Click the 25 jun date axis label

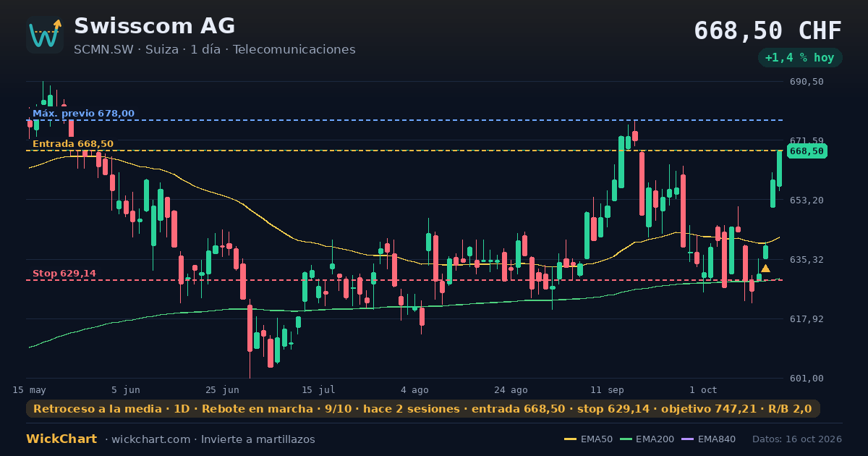click(x=222, y=390)
